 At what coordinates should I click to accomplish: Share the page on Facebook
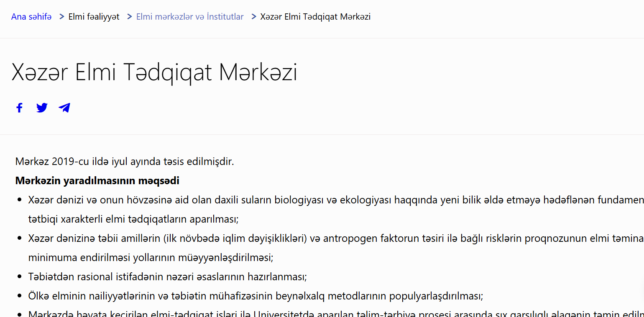pos(19,108)
